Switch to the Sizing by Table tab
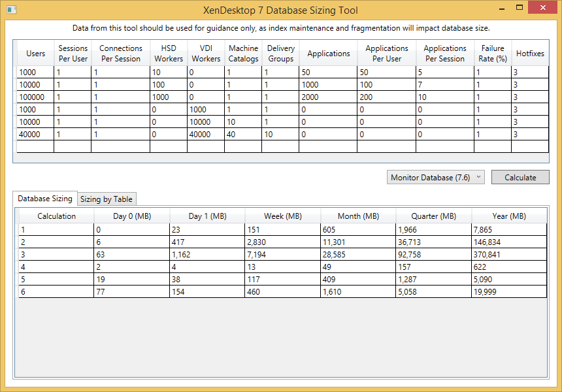The width and height of the screenshot is (562, 392). 107,199
